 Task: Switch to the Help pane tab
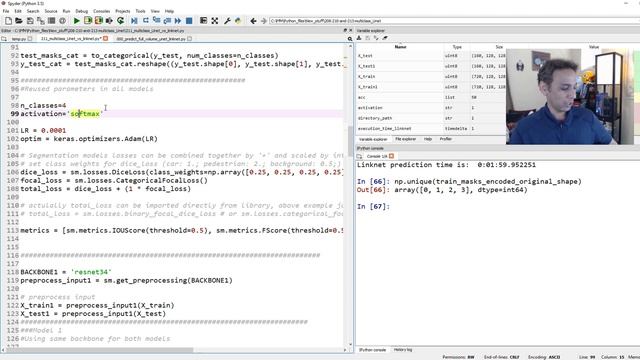(x=427, y=139)
